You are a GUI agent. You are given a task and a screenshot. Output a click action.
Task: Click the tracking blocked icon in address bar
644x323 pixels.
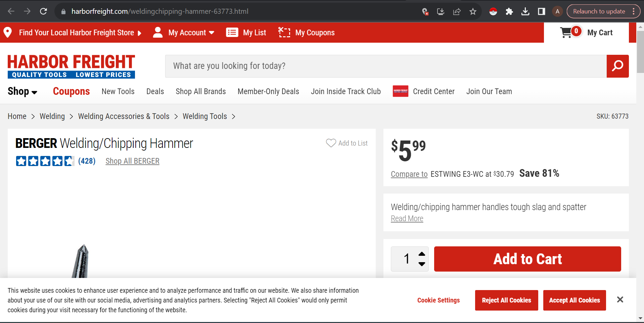coord(425,12)
